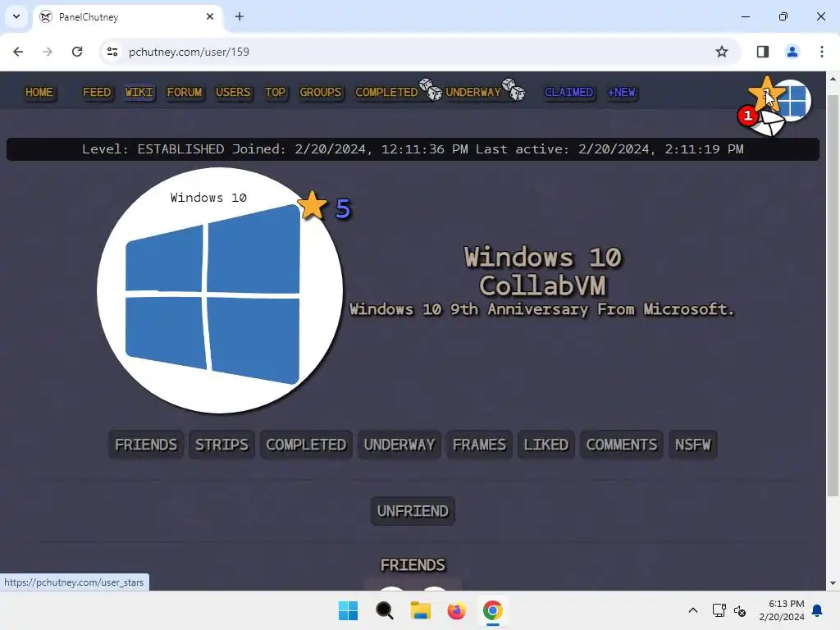This screenshot has width=840, height=630.
Task: Show the NSFW tab
Action: (x=692, y=445)
